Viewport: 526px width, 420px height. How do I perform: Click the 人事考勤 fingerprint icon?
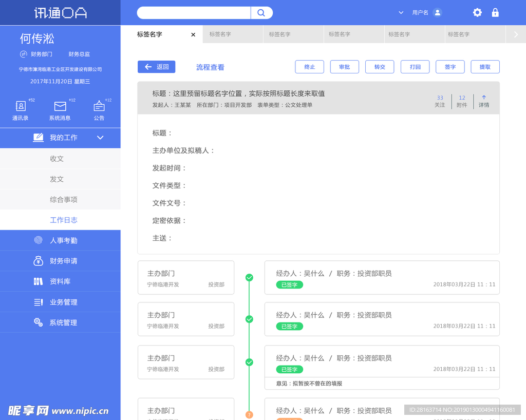coord(38,240)
